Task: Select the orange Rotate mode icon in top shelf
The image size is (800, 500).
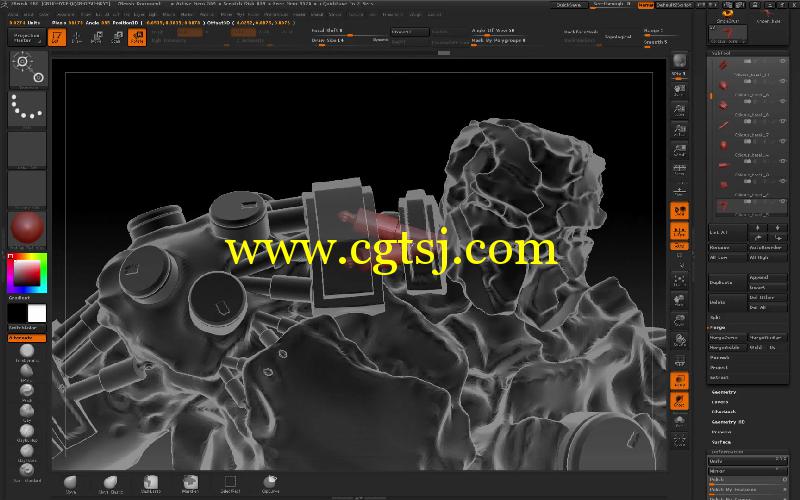Action: pyautogui.click(x=136, y=37)
